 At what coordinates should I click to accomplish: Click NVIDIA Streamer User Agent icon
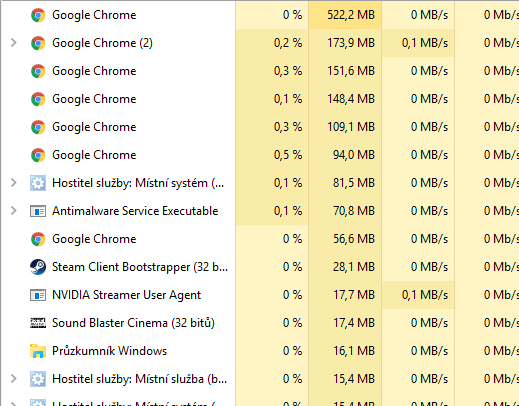pyautogui.click(x=38, y=295)
